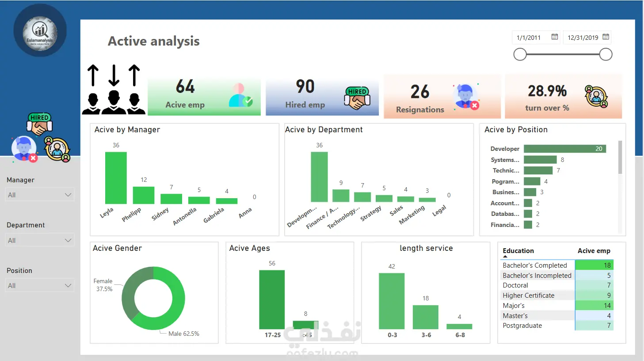The width and height of the screenshot is (644, 361).
Task: Select the Antonella bar with value 5
Action: [199, 200]
